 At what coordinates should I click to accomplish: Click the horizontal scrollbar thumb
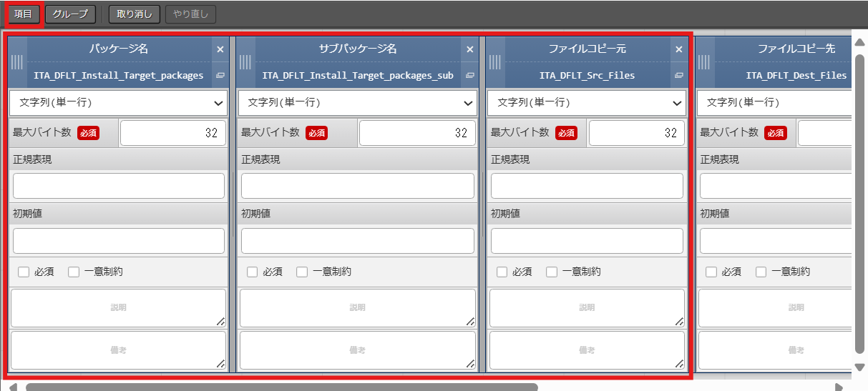click(x=282, y=387)
